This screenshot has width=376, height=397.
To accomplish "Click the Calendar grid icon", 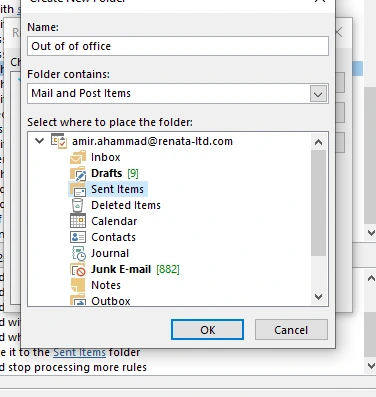I will pyautogui.click(x=78, y=221).
